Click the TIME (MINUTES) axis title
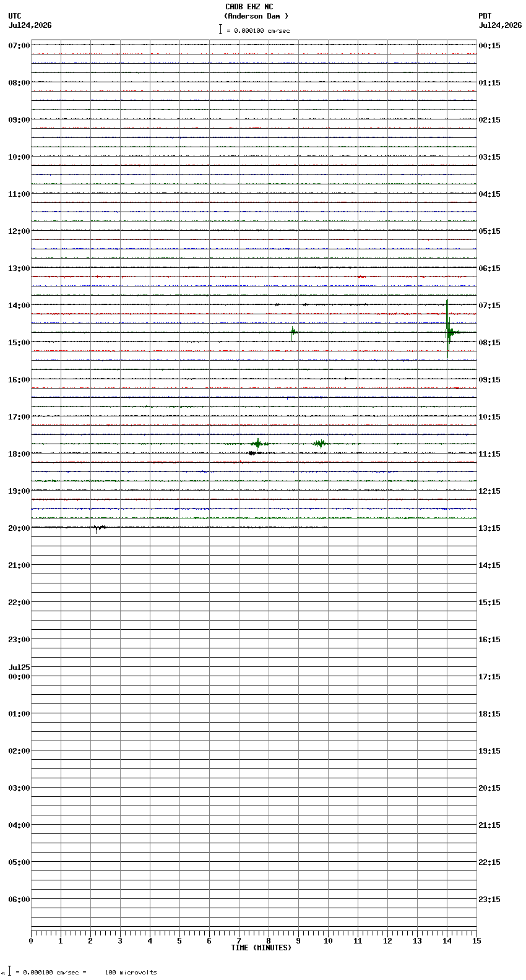The width and height of the screenshot is (526, 980). [x=261, y=948]
